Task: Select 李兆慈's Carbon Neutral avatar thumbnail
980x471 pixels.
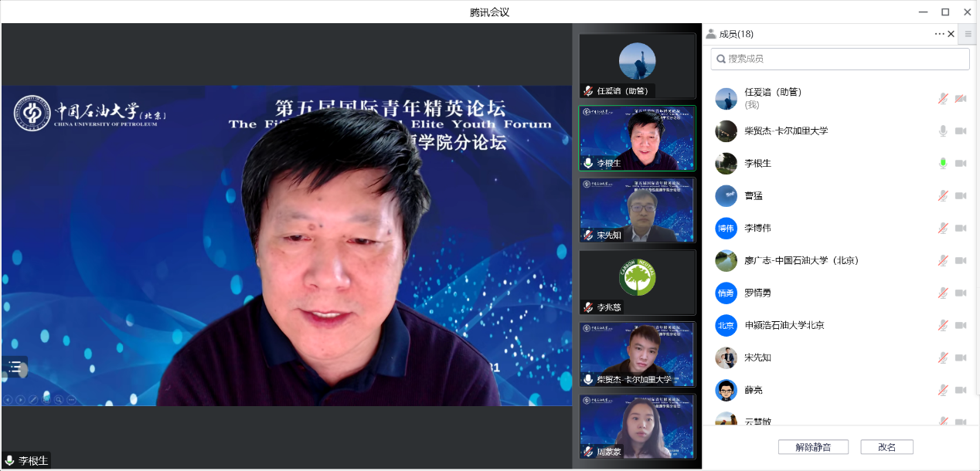Action: click(637, 282)
